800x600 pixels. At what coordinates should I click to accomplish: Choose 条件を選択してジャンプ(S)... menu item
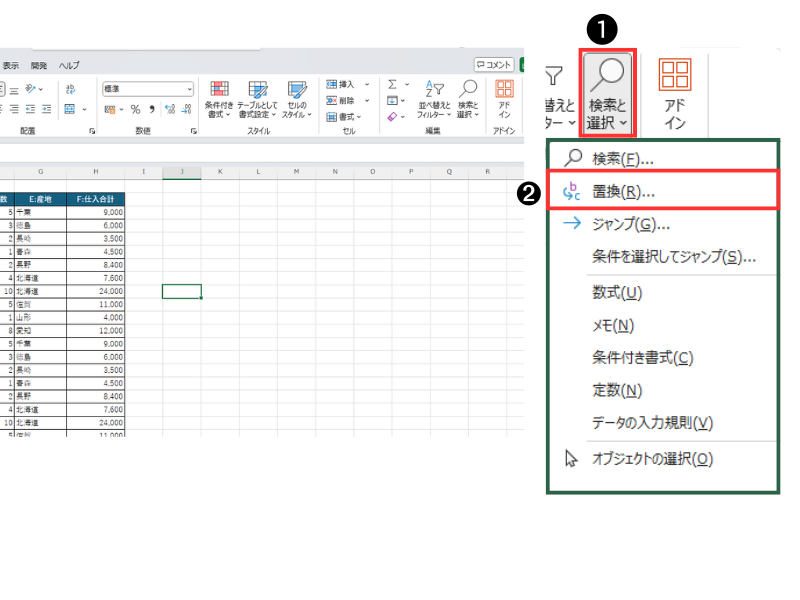click(x=673, y=257)
